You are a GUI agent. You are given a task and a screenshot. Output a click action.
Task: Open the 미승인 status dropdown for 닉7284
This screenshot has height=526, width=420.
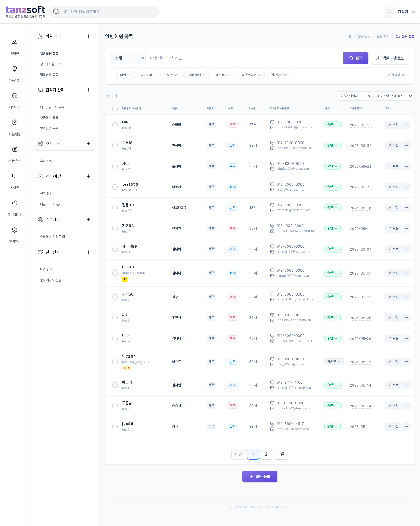(334, 362)
